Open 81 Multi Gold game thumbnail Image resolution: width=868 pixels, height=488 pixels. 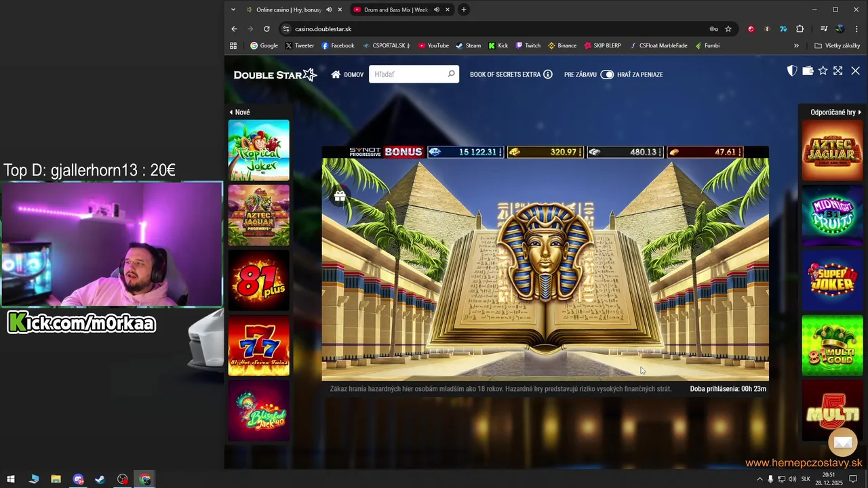(832, 345)
